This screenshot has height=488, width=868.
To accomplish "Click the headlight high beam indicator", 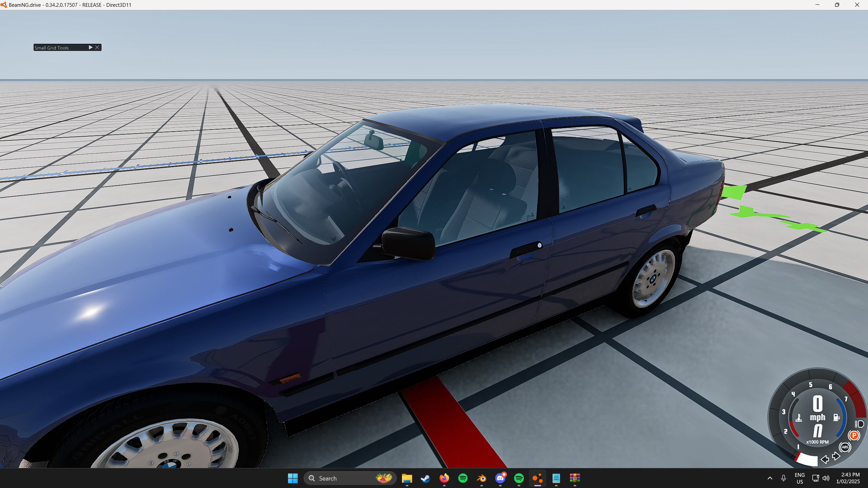I will pos(859,424).
